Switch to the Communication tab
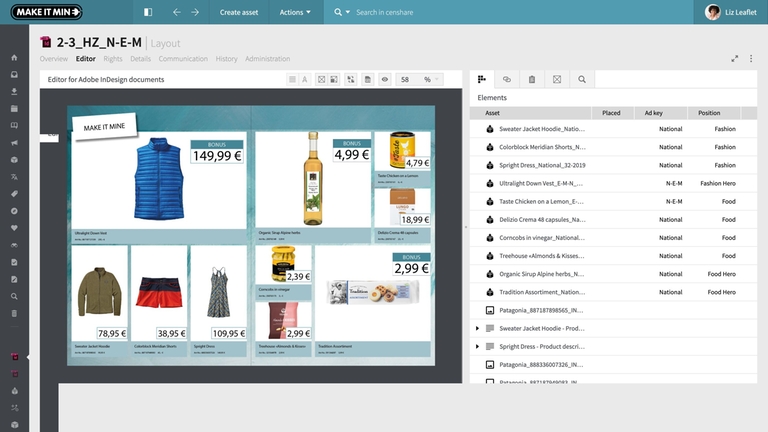The image size is (768, 432). pos(183,59)
